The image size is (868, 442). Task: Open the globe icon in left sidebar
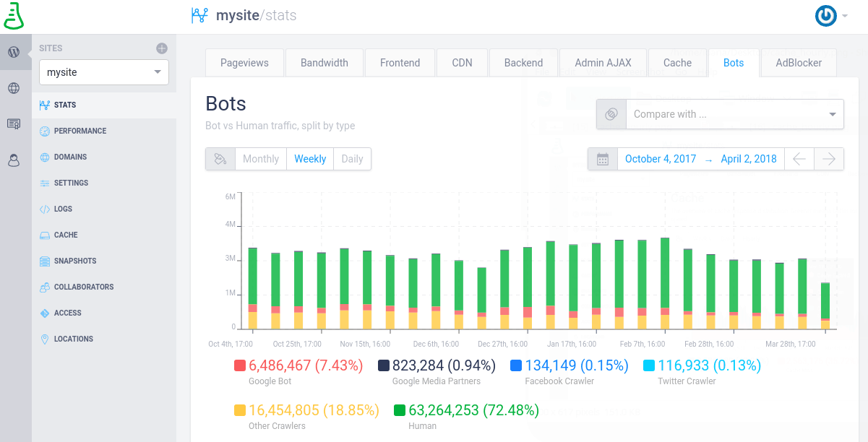coord(15,88)
